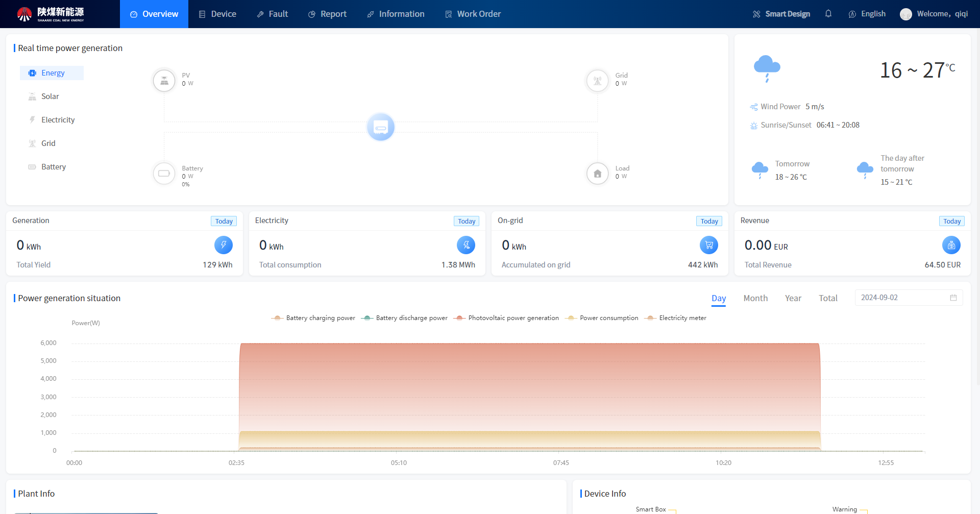This screenshot has height=514, width=980.
Task: Click the Load house node icon
Action: coord(597,174)
